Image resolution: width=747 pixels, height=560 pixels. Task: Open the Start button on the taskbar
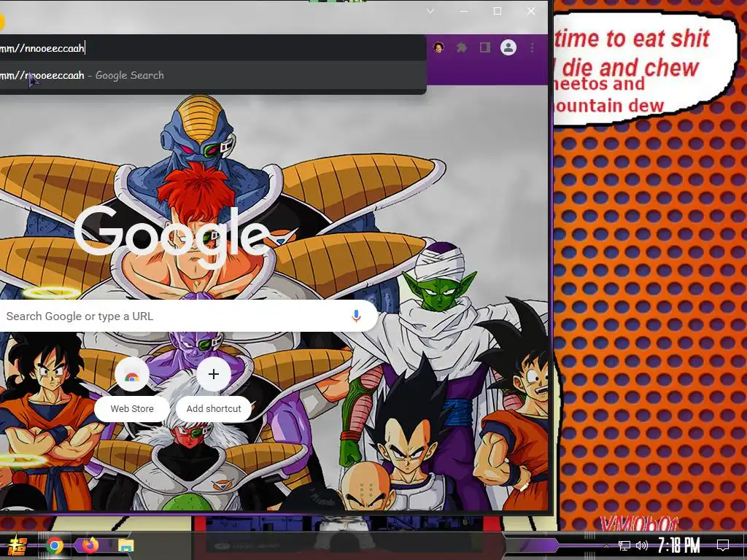point(18,545)
